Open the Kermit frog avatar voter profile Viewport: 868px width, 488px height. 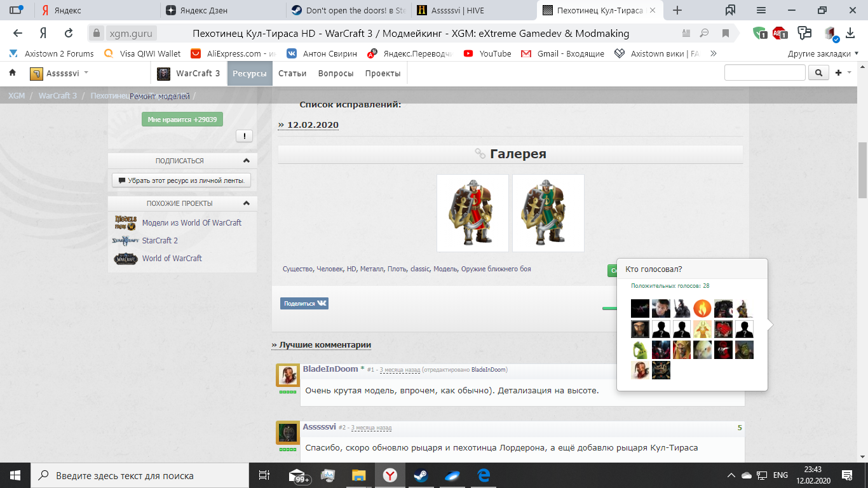(x=640, y=349)
